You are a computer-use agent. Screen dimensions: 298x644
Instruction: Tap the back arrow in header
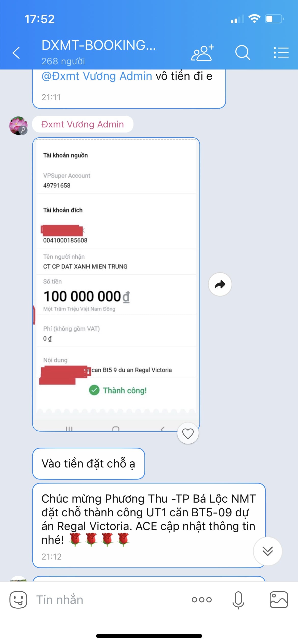pos(16,53)
